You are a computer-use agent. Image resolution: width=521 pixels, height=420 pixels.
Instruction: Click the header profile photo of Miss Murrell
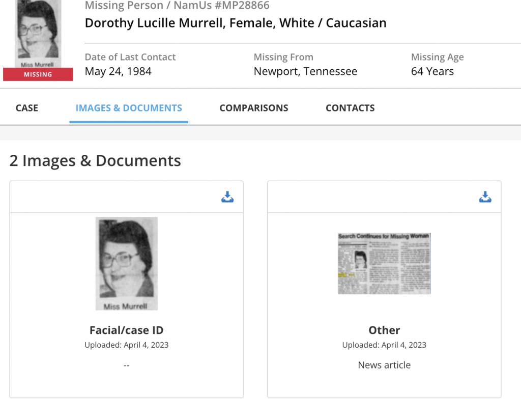pos(38,33)
